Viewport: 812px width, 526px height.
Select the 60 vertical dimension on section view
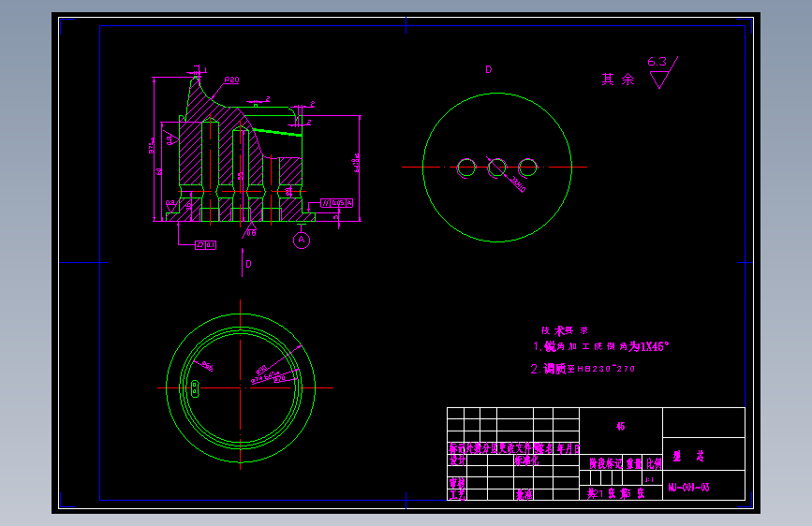click(159, 171)
